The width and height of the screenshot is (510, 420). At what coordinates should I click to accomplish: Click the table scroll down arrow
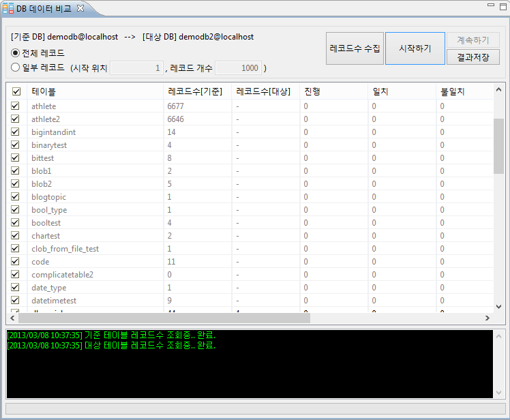498,306
